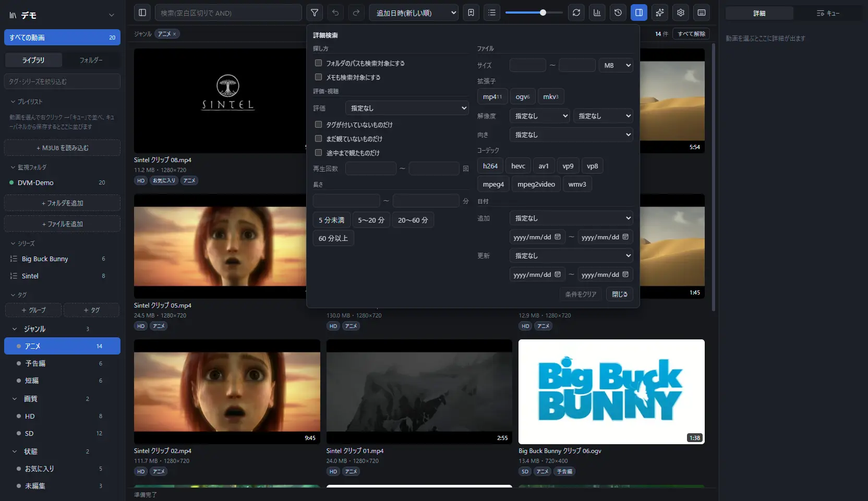Toggle the right detail panel icon
Screen dimensions: 868x501
639,13
